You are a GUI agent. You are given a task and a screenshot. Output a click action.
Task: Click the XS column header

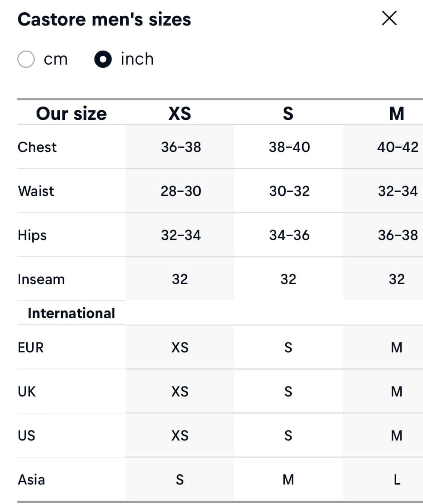[180, 113]
